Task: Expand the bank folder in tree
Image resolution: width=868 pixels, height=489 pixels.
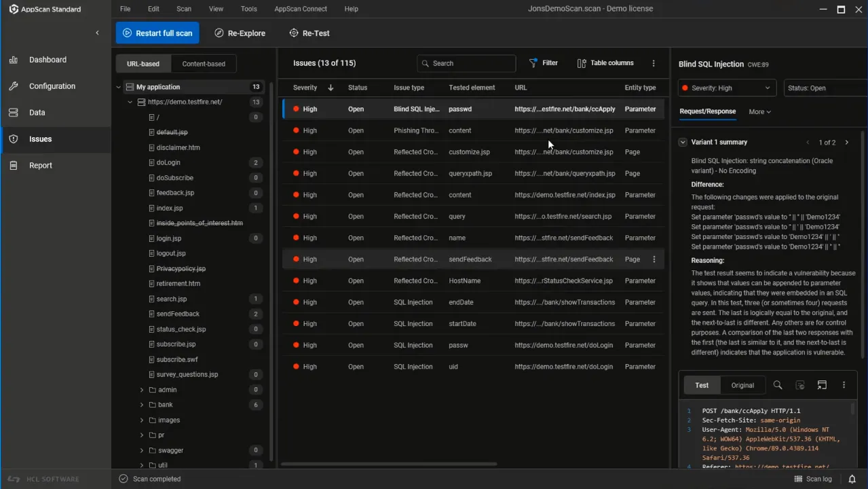Action: pos(142,405)
